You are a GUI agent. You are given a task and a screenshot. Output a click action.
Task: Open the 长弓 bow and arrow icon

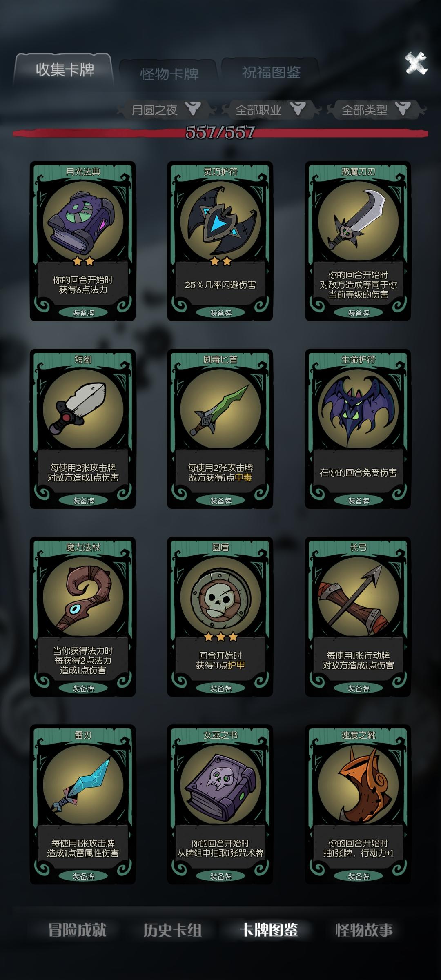358,597
